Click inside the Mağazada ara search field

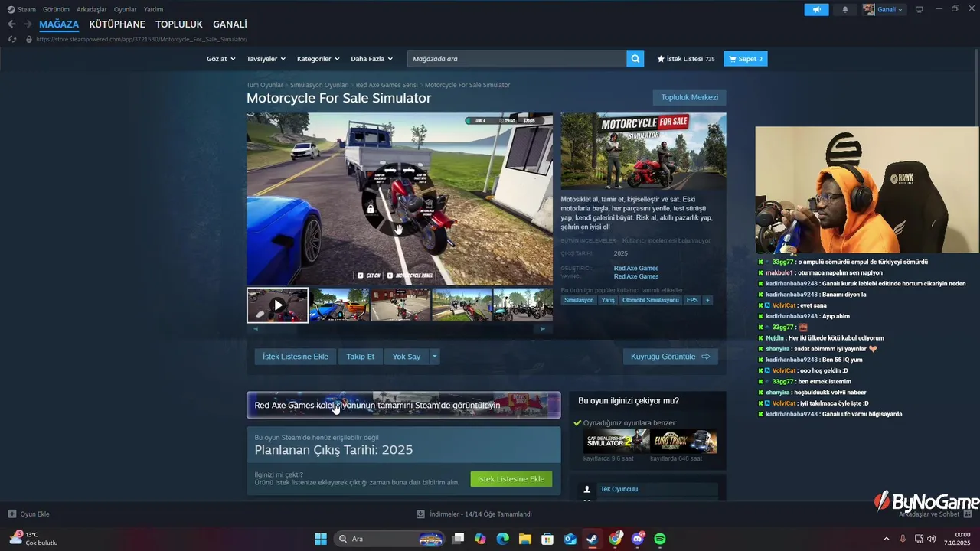click(517, 59)
